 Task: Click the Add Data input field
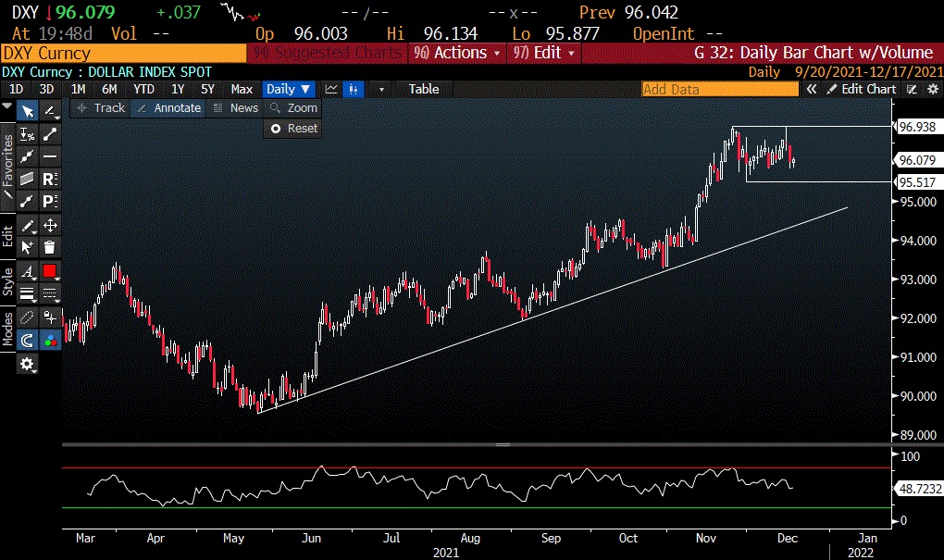[719, 89]
